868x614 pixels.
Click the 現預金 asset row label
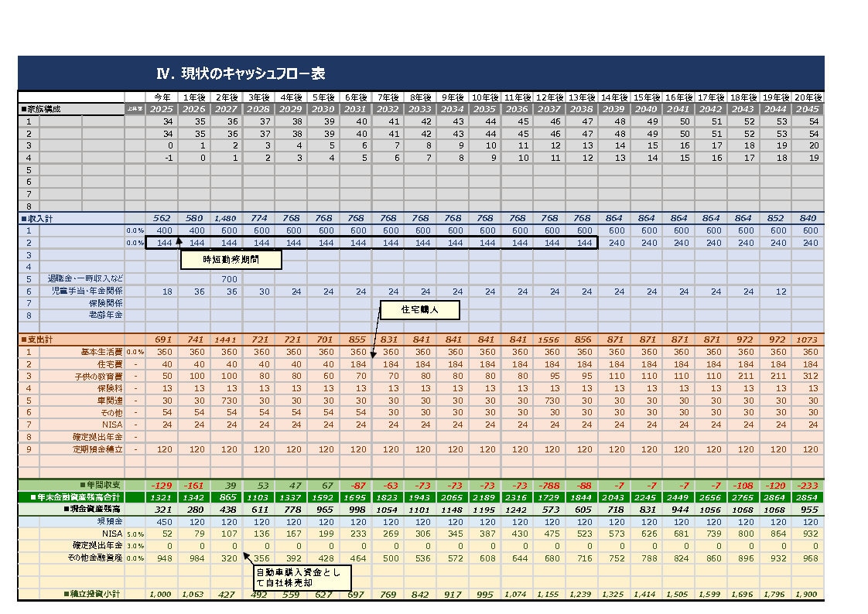tap(110, 521)
